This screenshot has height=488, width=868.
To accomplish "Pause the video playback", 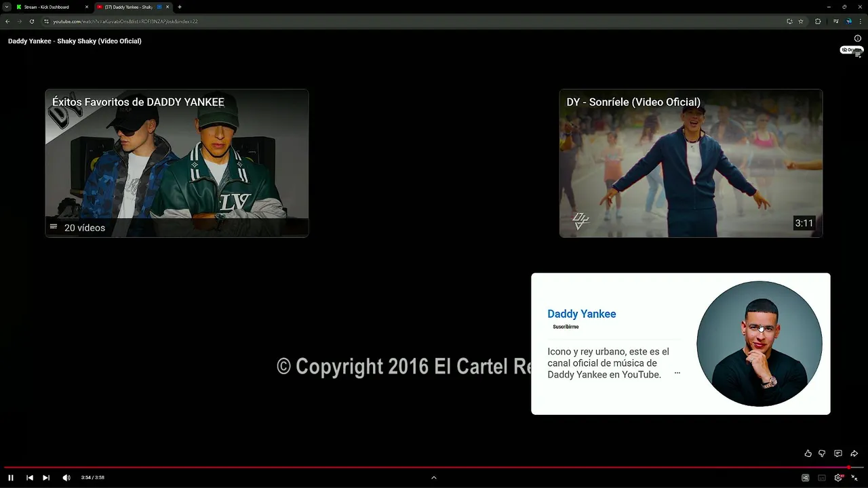I will click(x=11, y=478).
